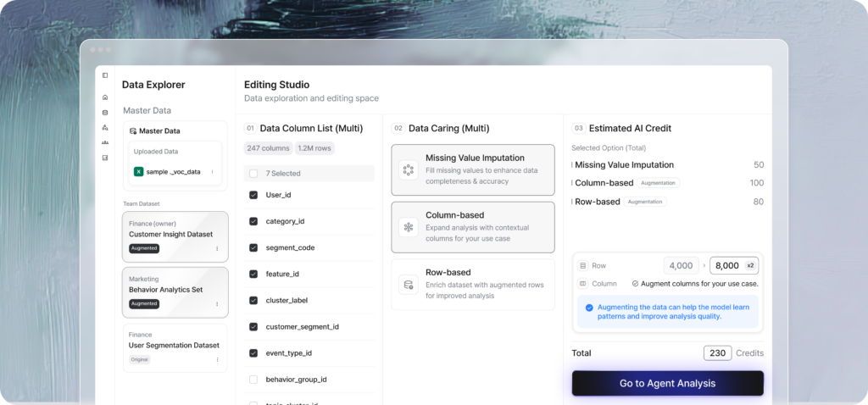The width and height of the screenshot is (868, 405).
Task: Open the Home icon in the left rail
Action: [x=105, y=97]
